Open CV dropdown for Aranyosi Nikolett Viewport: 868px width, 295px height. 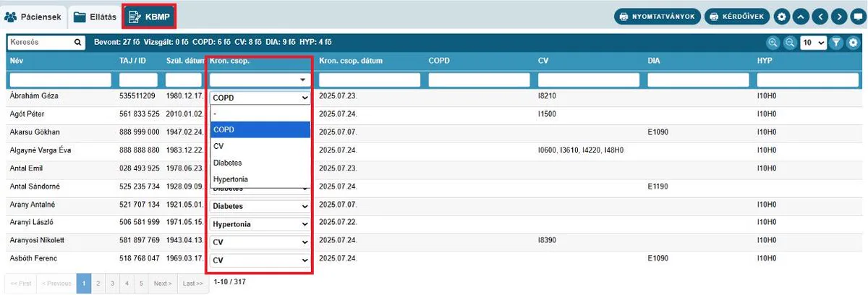(260, 243)
